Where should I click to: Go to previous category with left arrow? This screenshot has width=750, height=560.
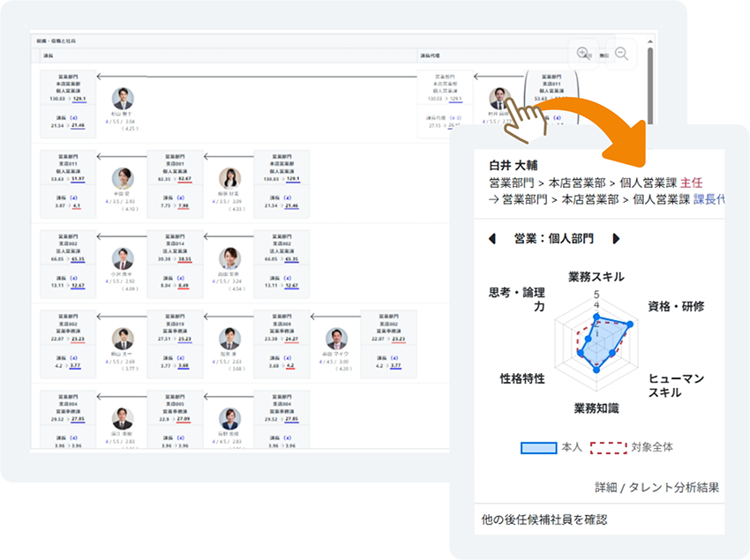[x=492, y=239]
